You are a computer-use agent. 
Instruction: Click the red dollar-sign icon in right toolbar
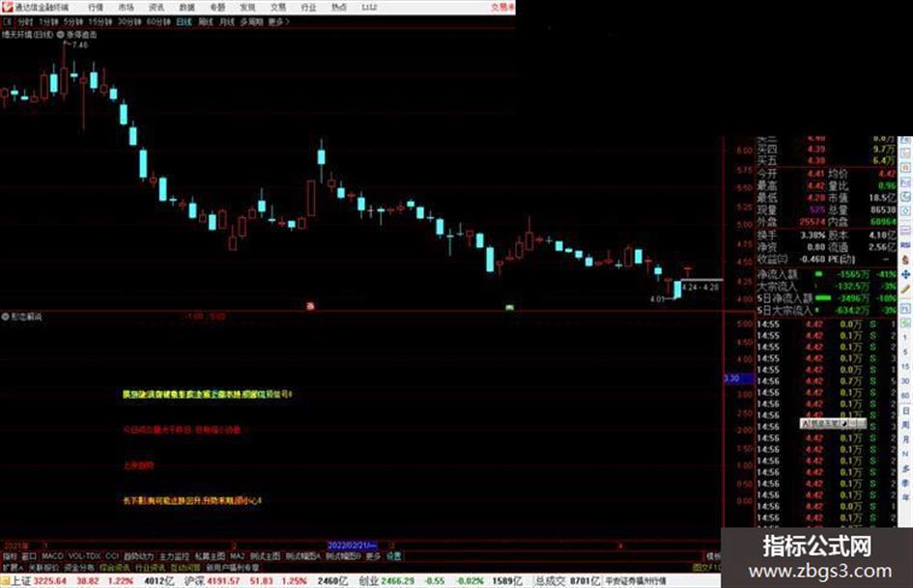(x=905, y=260)
